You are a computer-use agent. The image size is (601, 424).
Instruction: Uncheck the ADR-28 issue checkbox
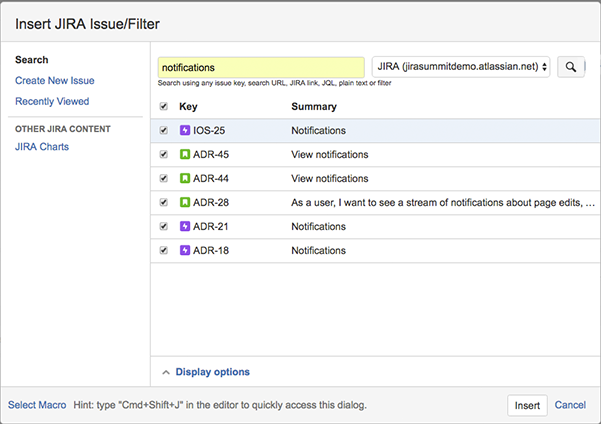click(164, 202)
